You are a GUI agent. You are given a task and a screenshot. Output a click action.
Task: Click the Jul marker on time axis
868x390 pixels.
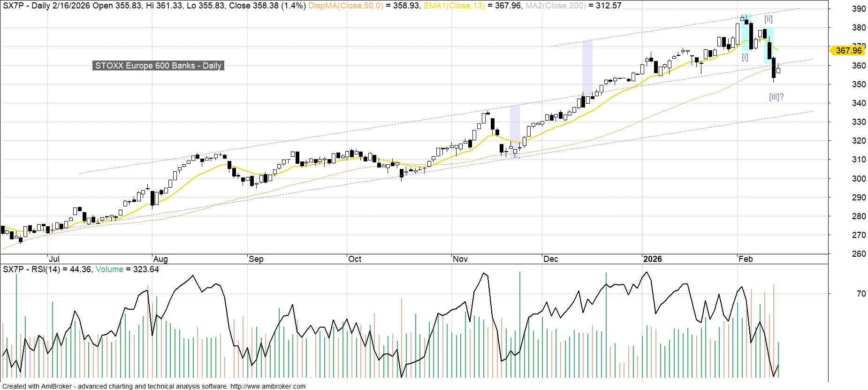(54, 259)
